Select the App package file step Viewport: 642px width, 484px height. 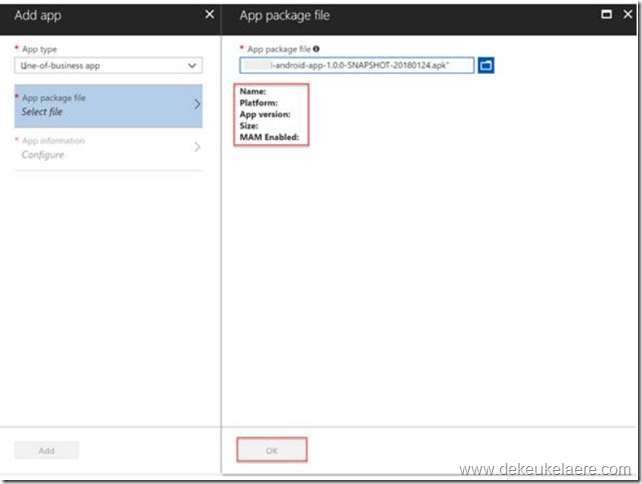pyautogui.click(x=108, y=106)
